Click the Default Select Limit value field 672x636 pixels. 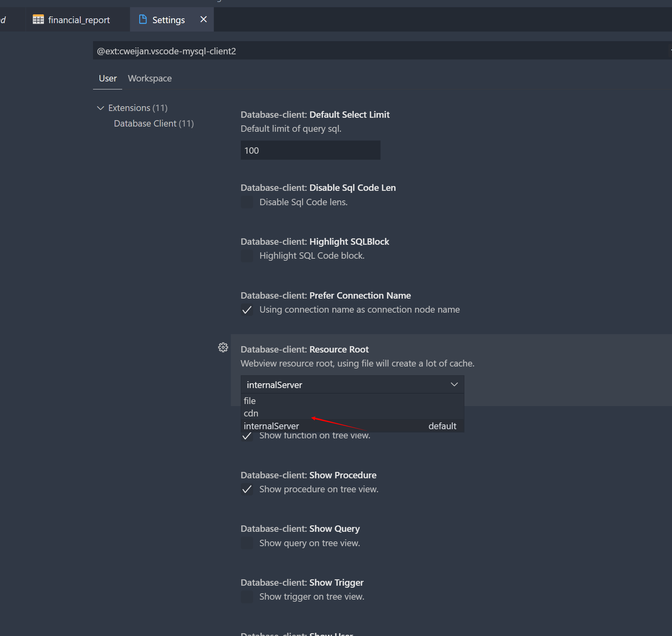(x=310, y=151)
